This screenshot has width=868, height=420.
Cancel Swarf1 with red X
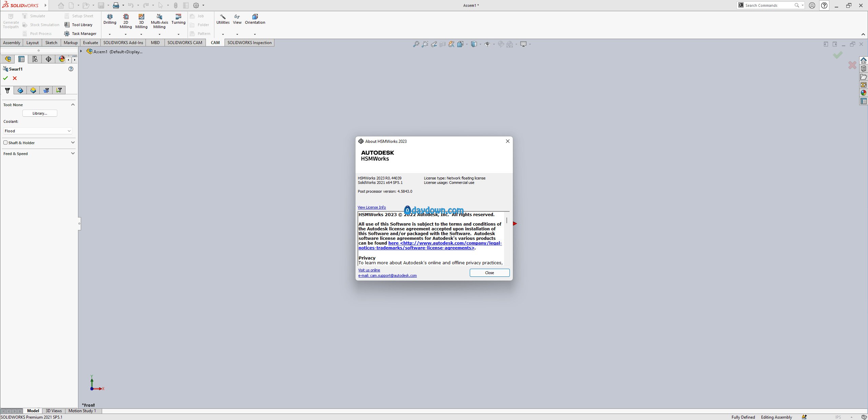coord(15,78)
